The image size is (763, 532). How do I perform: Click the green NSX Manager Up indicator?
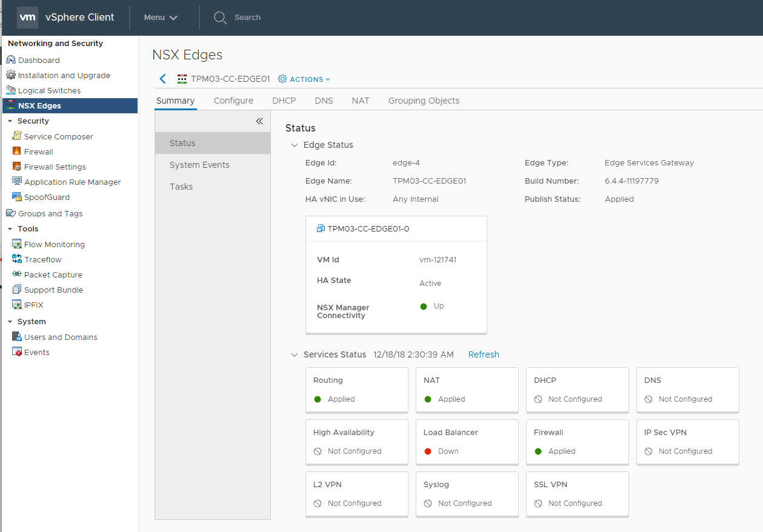point(424,307)
